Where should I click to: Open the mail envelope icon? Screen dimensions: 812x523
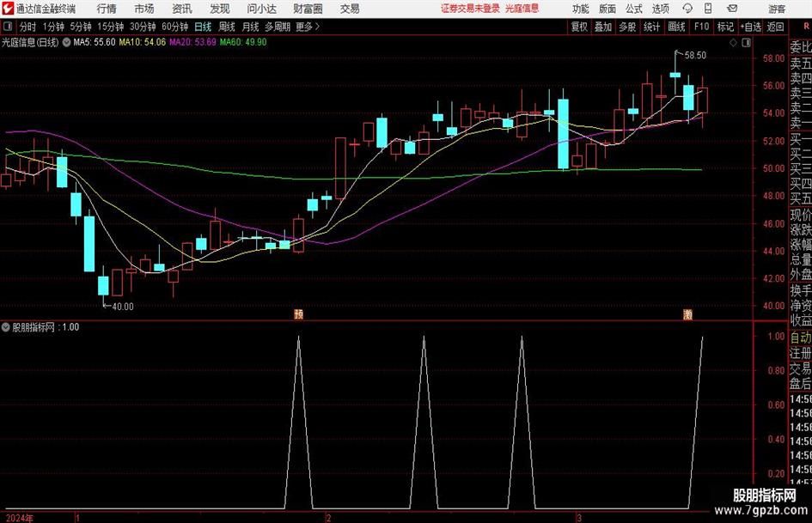[732, 9]
